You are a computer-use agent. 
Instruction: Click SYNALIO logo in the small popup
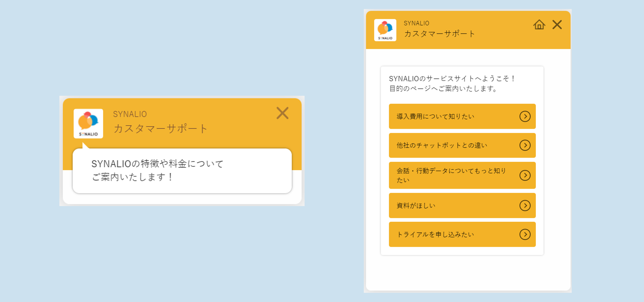coord(88,124)
